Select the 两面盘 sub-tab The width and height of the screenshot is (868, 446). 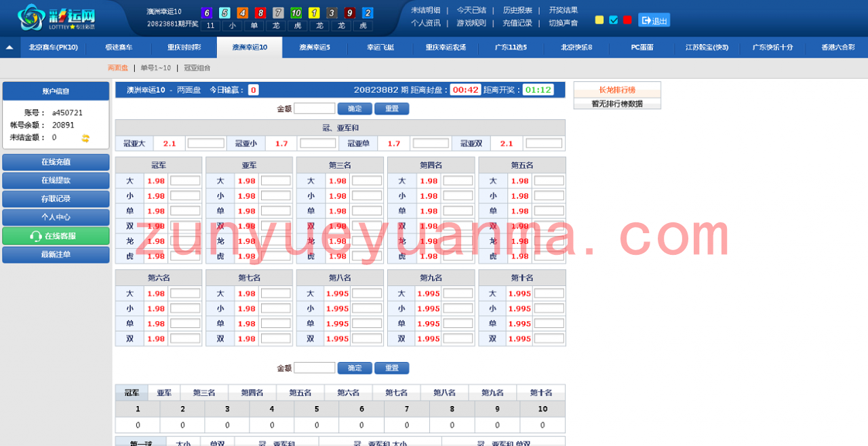(117, 68)
